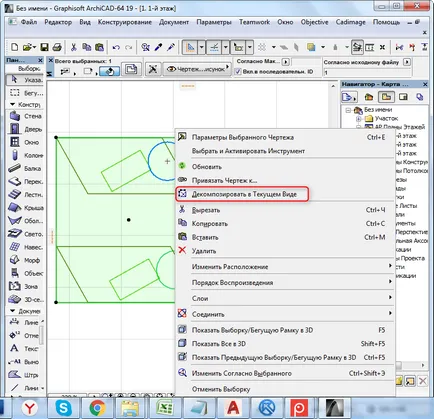This screenshot has height=419, width=434.
Task: Open Skype from the taskbar
Action: tap(63, 408)
